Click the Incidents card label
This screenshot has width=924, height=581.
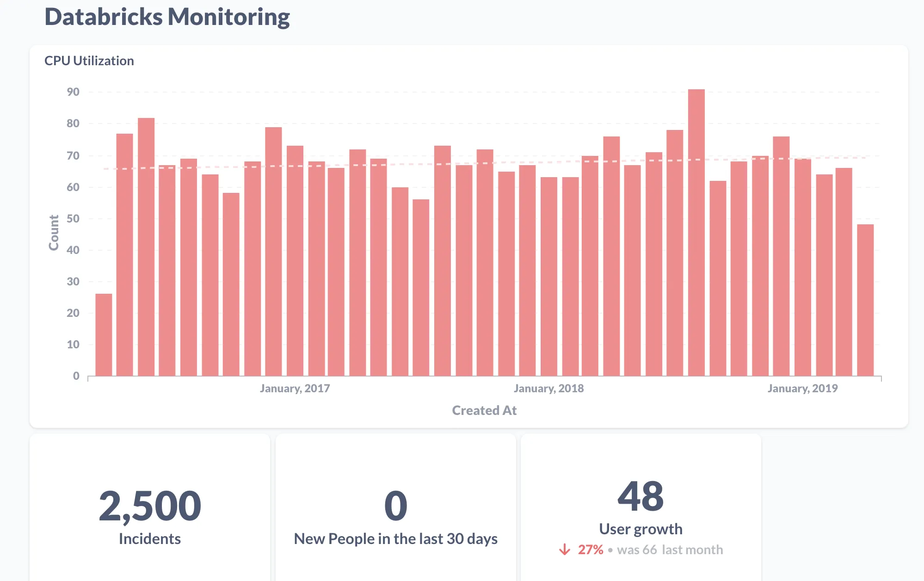pos(150,538)
